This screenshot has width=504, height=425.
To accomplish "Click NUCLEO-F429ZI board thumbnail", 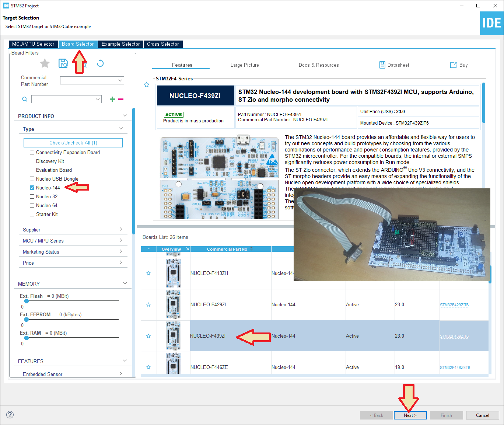I will coord(173,304).
